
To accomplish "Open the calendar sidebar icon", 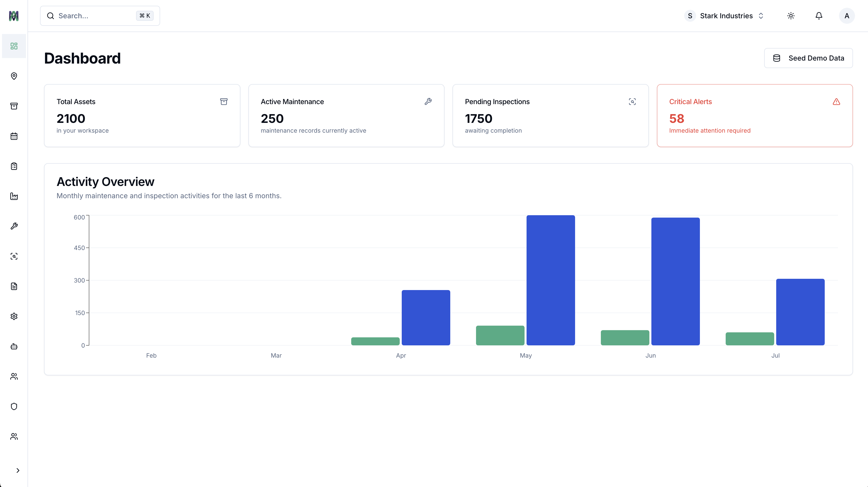I will 14,136.
